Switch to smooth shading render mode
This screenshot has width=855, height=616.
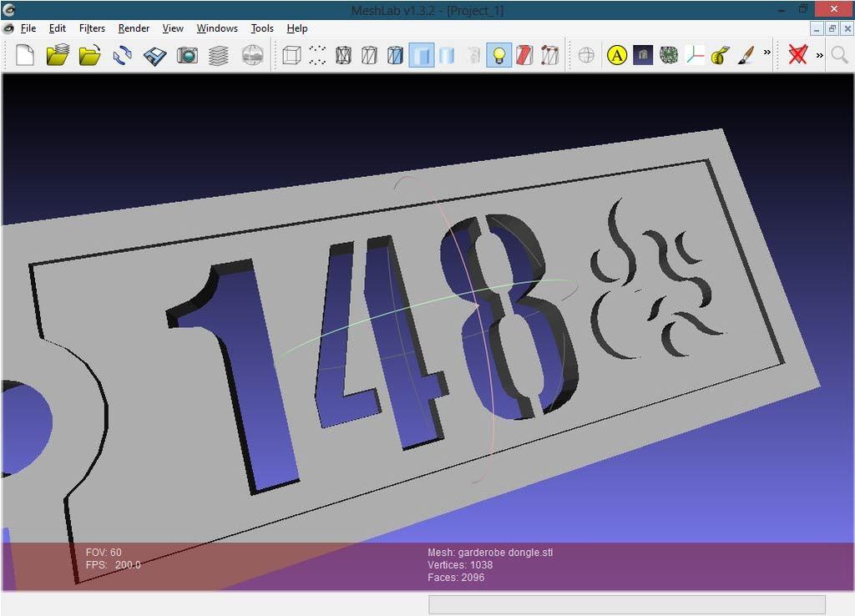448,56
